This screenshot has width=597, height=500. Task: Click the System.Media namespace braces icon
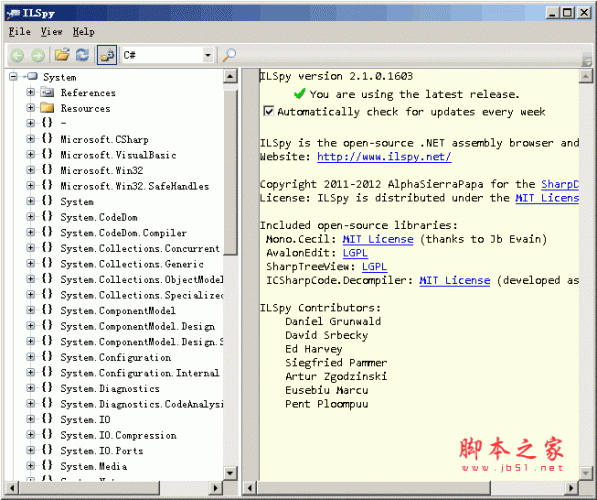coord(47,466)
